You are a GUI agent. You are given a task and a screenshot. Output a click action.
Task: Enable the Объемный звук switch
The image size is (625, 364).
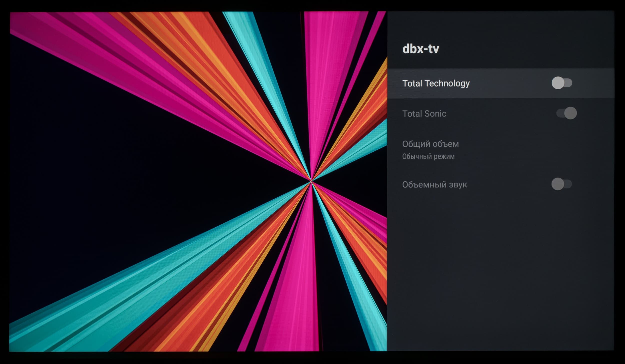click(x=561, y=184)
